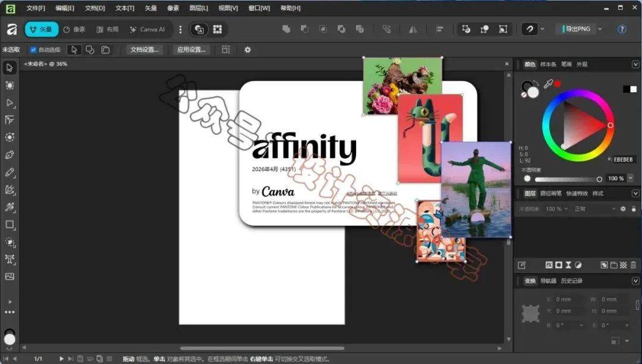Select the Node tool in the left toolbar

pyautogui.click(x=10, y=103)
